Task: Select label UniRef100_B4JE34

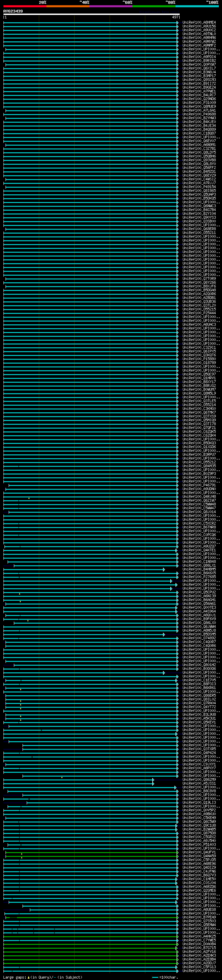Action: pos(199,125)
